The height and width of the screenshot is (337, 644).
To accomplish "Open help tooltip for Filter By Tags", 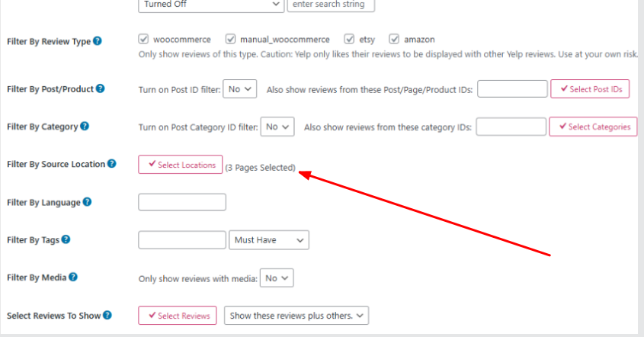I will (66, 239).
